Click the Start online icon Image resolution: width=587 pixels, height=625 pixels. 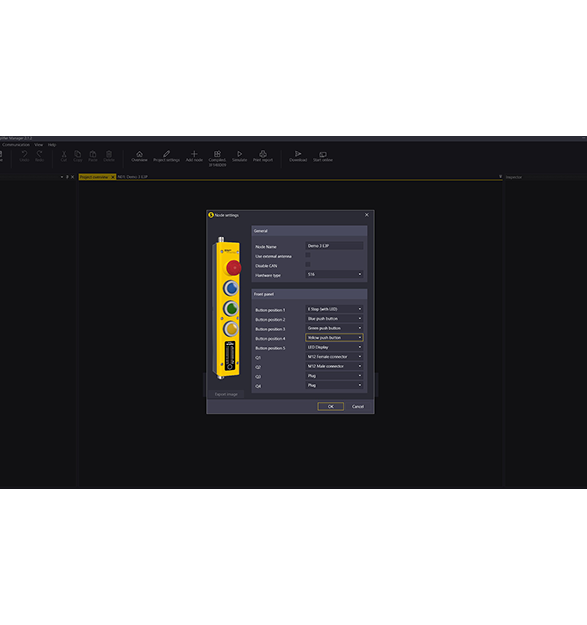[323, 154]
